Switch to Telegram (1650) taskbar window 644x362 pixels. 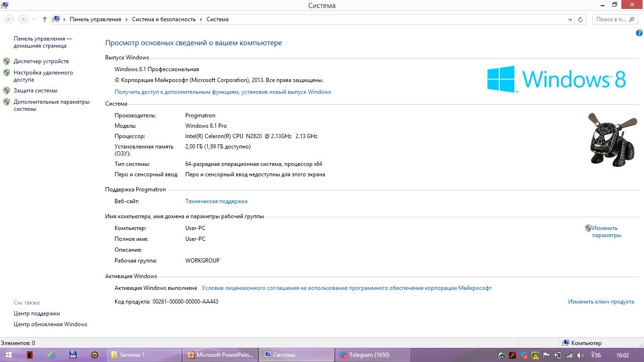(372, 355)
